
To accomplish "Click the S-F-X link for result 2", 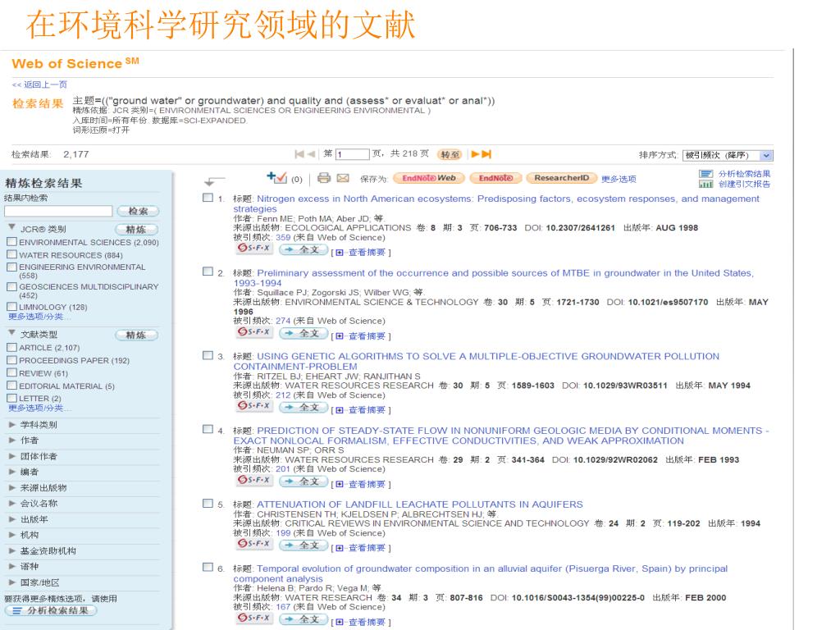I will [254, 332].
